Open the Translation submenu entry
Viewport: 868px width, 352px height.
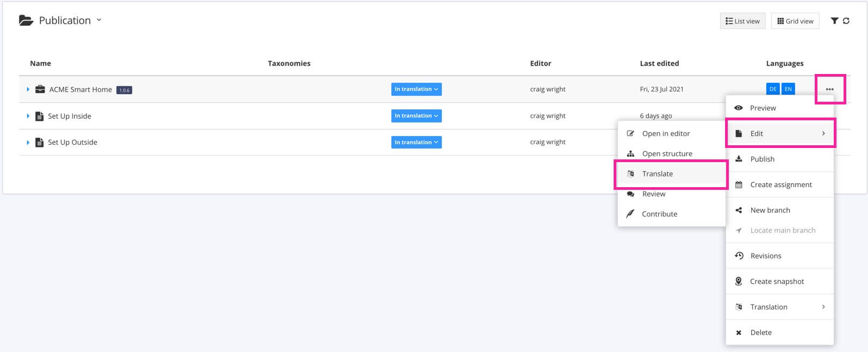tap(769, 307)
